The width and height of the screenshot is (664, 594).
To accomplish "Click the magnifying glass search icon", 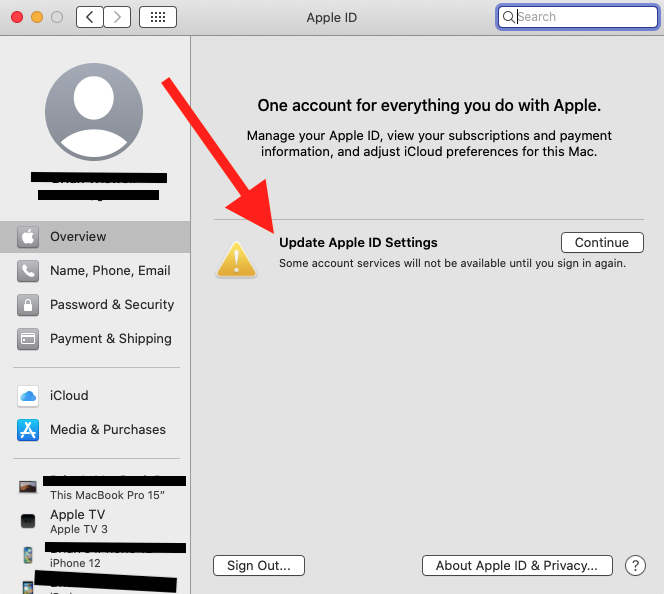I will coord(508,17).
